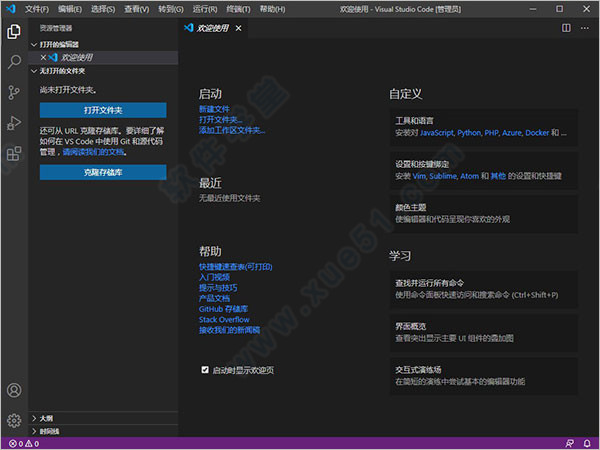Open the Run and Debug view
600x450 pixels.
[14, 123]
